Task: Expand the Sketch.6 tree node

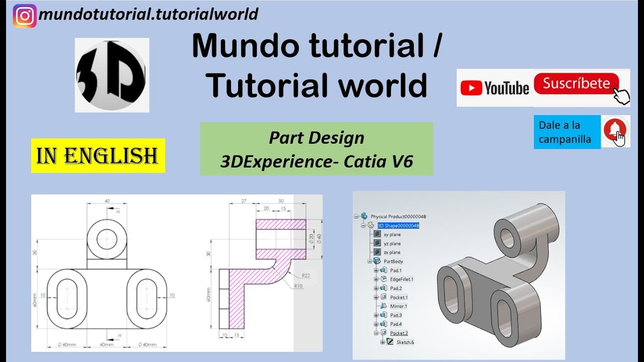Action: click(382, 342)
